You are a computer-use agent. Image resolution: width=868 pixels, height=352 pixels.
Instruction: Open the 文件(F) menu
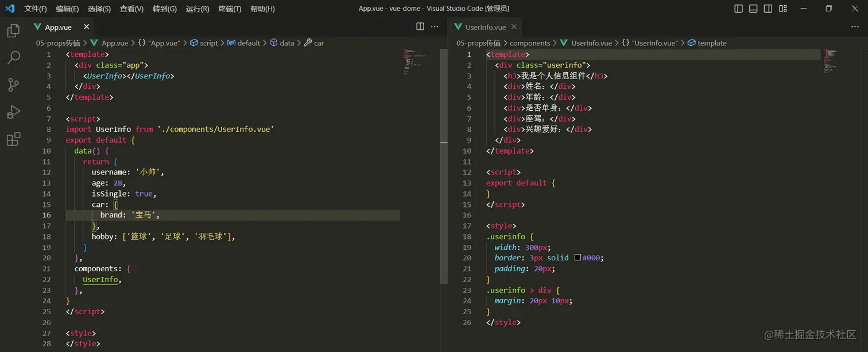pos(36,9)
